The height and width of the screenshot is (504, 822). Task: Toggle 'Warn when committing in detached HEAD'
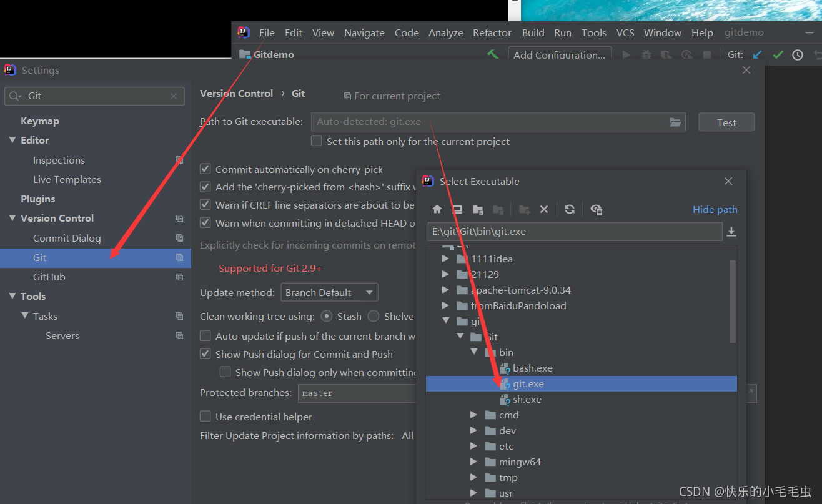(x=205, y=223)
